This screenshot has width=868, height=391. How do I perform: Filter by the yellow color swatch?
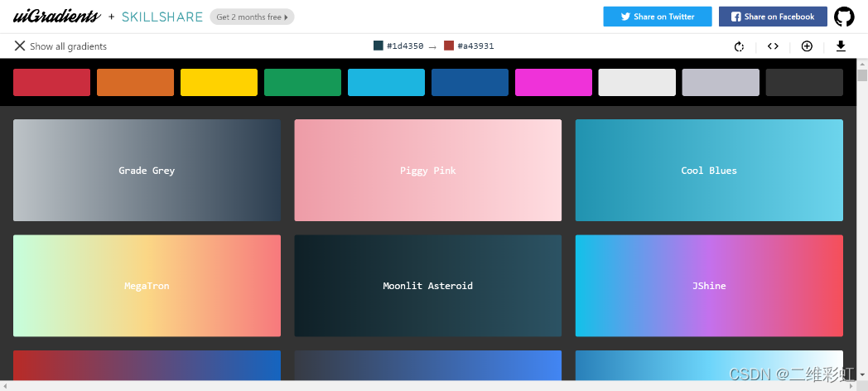click(219, 83)
